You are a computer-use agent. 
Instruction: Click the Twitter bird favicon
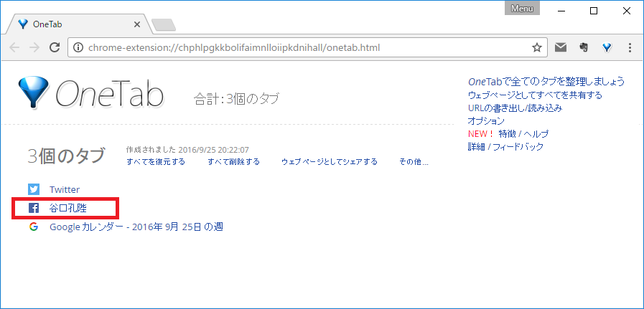pyautogui.click(x=34, y=189)
